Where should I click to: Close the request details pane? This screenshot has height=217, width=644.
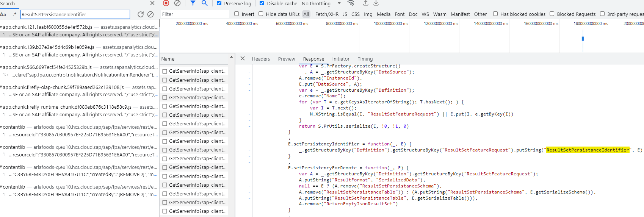(x=243, y=59)
